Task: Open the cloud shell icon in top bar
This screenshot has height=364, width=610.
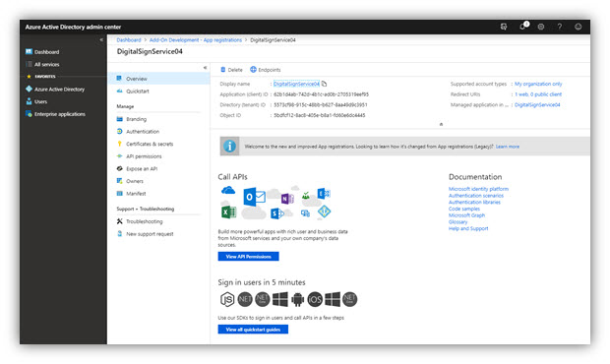Action: coord(504,27)
